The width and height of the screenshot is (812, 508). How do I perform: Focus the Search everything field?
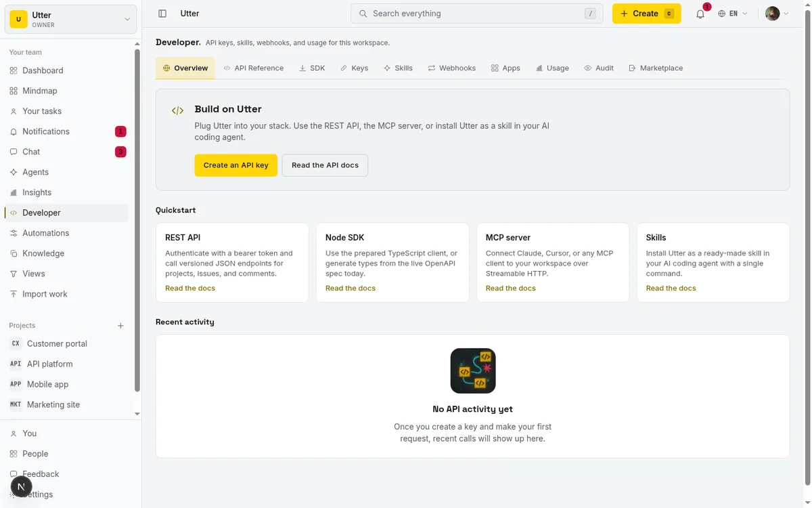coord(476,14)
